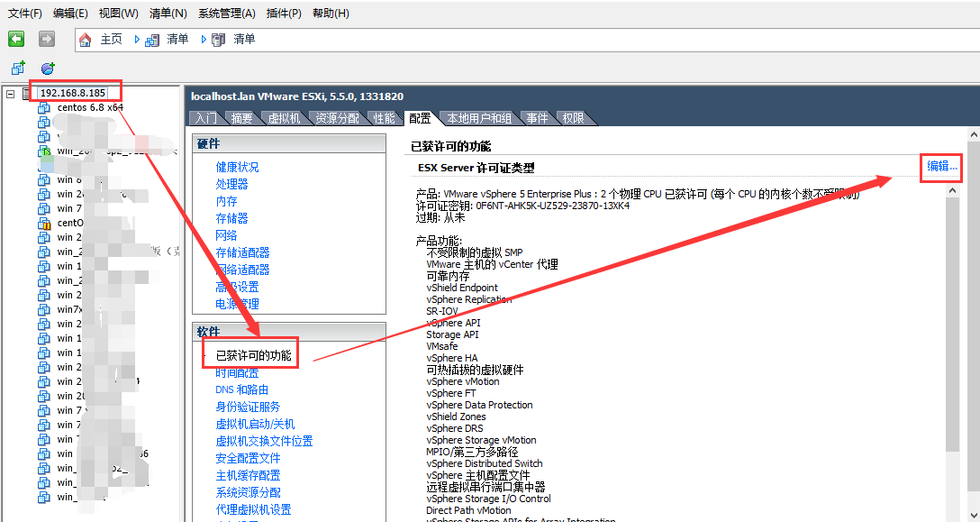This screenshot has height=522, width=980.
Task: Open the 编辑(E) menu
Action: (70, 14)
